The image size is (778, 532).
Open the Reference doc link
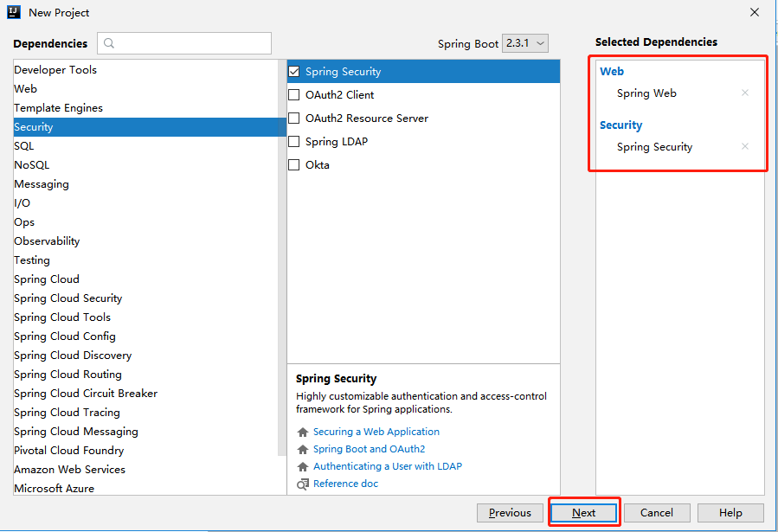(x=345, y=484)
